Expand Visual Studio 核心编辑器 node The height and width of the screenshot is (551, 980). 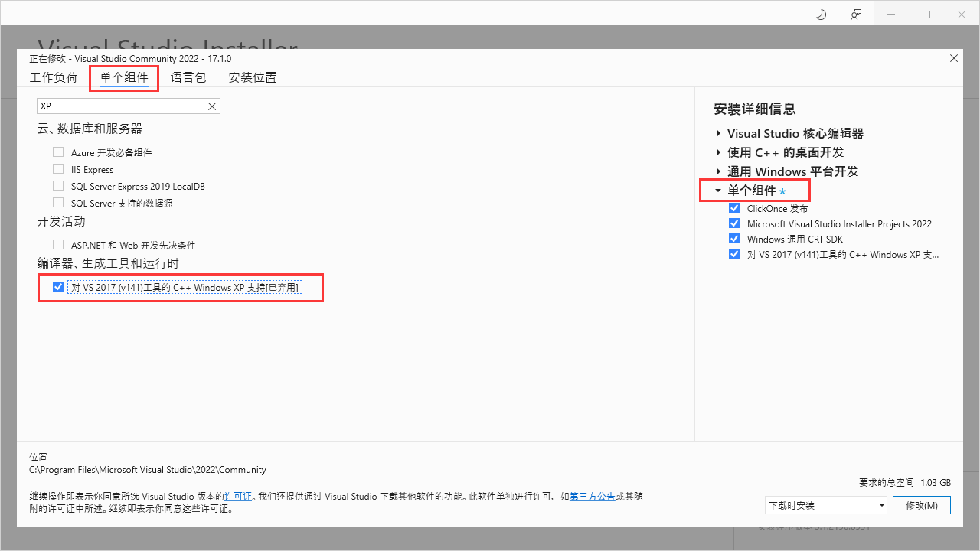coord(718,133)
